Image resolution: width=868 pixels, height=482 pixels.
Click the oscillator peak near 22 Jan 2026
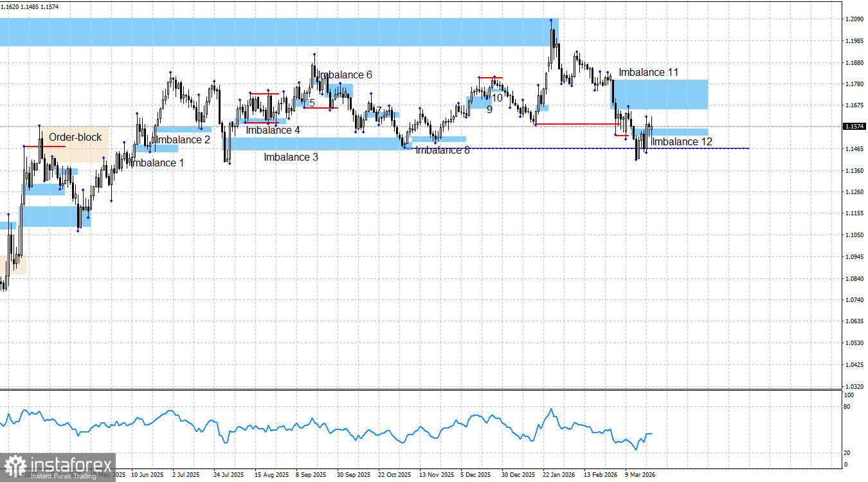pos(552,407)
